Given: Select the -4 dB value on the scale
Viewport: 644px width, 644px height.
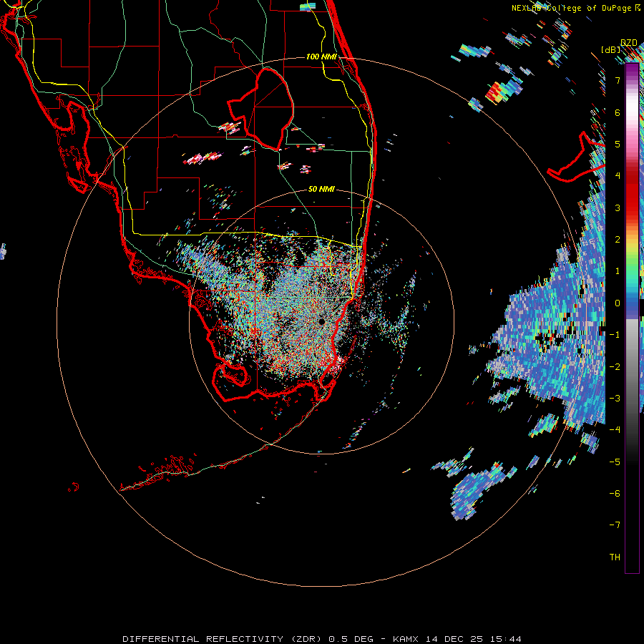Looking at the screenshot, I should click(615, 430).
